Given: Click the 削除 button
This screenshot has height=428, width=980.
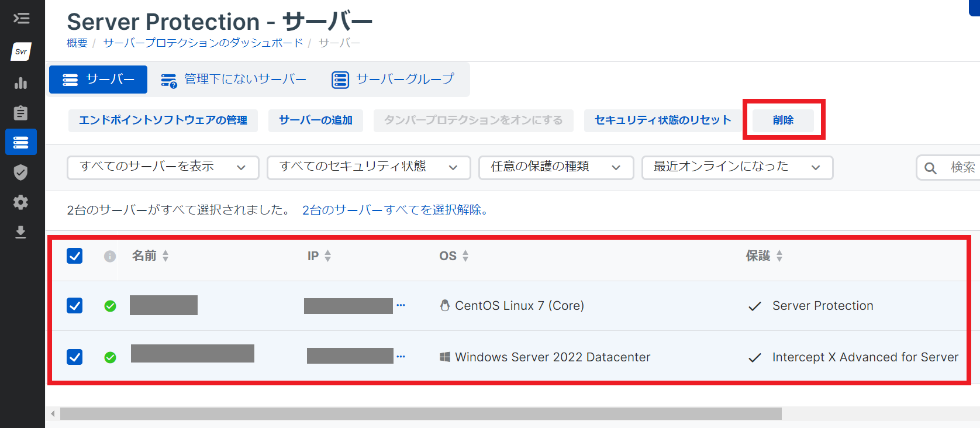Looking at the screenshot, I should pyautogui.click(x=783, y=120).
